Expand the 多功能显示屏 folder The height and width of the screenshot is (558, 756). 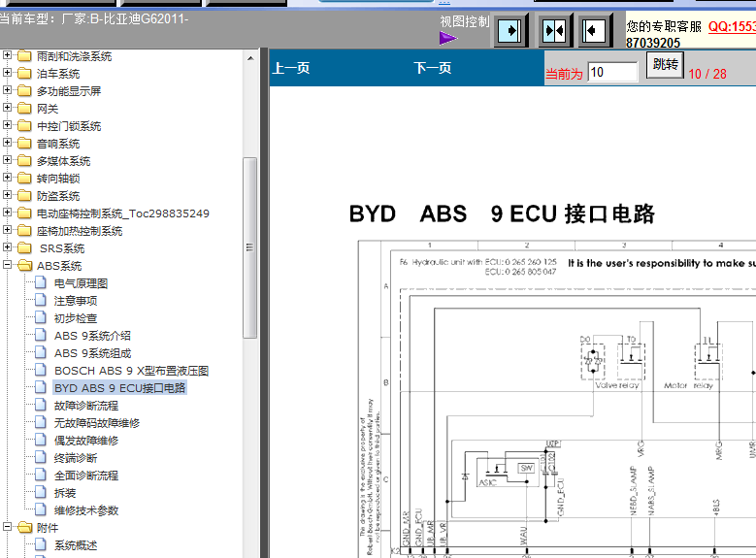7,90
